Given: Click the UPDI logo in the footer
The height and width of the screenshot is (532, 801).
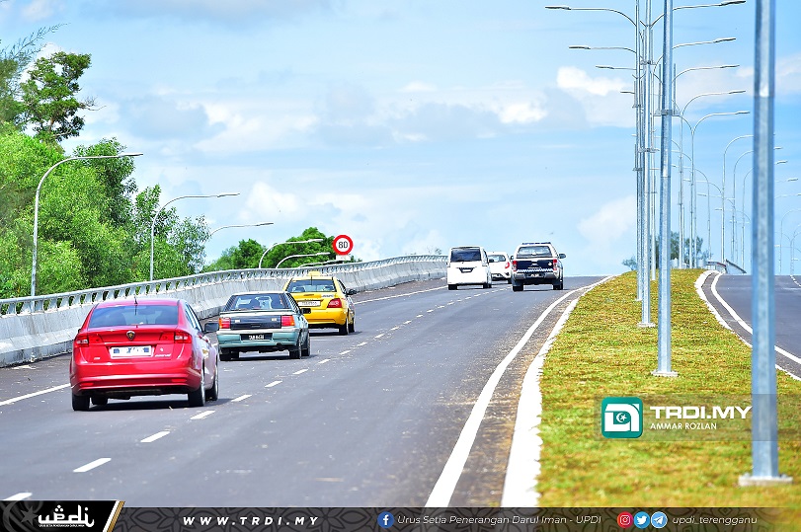Looking at the screenshot, I should [x=65, y=516].
